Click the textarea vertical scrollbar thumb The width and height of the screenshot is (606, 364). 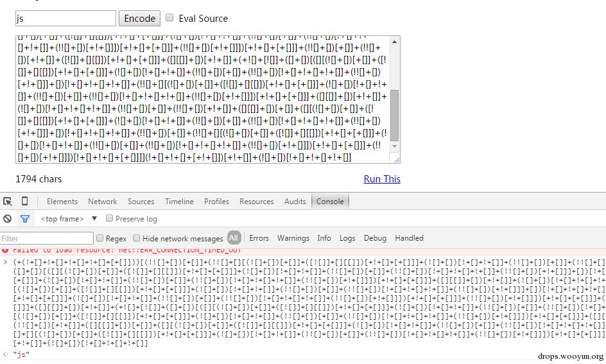[395, 116]
